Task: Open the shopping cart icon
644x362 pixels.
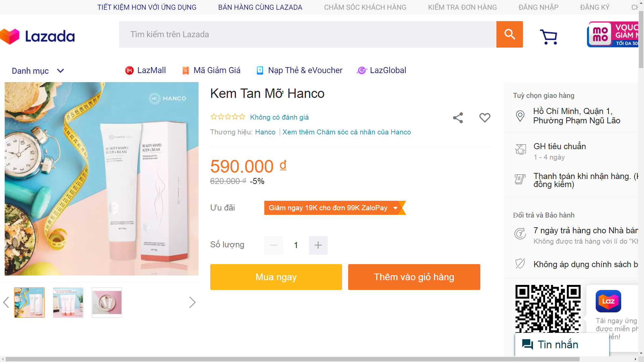Action: tap(548, 37)
